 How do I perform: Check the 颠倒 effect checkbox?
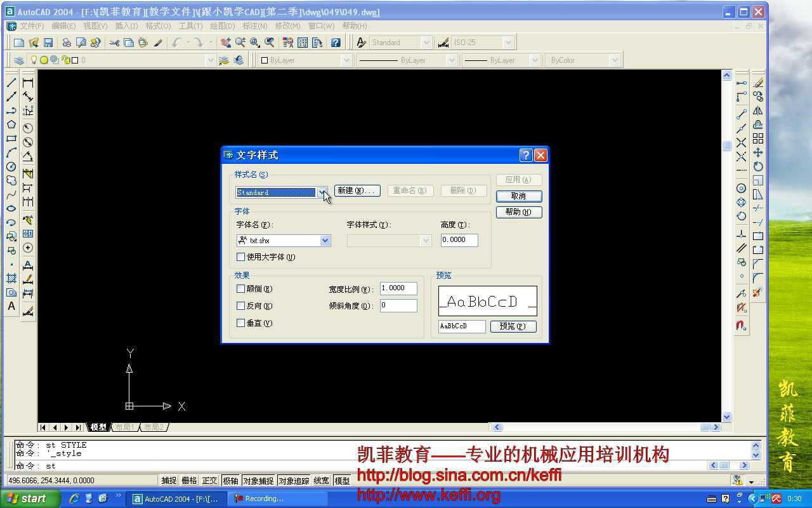tap(241, 289)
